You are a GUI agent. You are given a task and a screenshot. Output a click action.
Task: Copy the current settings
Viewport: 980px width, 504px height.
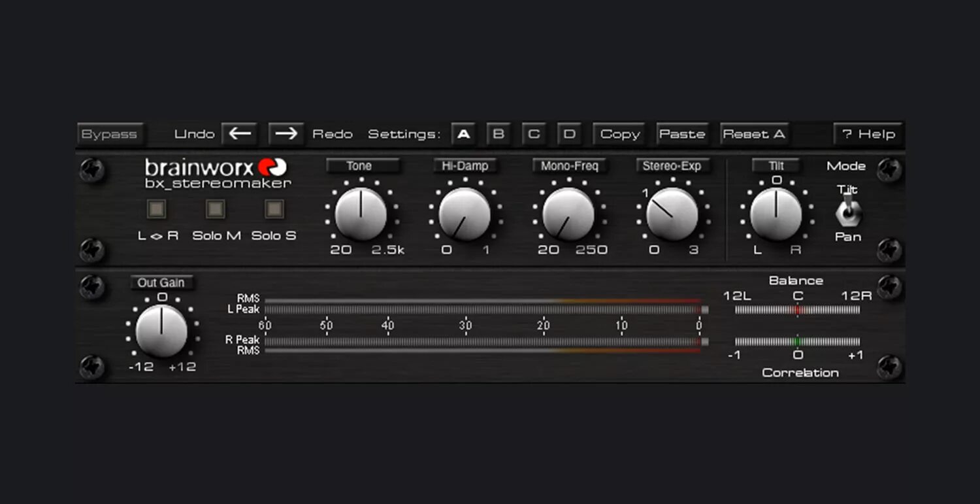point(619,134)
